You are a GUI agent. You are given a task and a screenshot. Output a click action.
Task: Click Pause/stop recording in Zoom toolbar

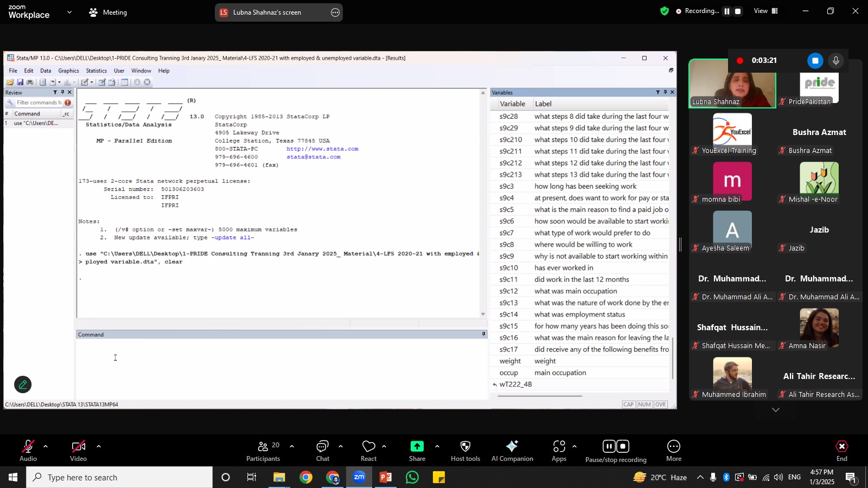point(616,451)
